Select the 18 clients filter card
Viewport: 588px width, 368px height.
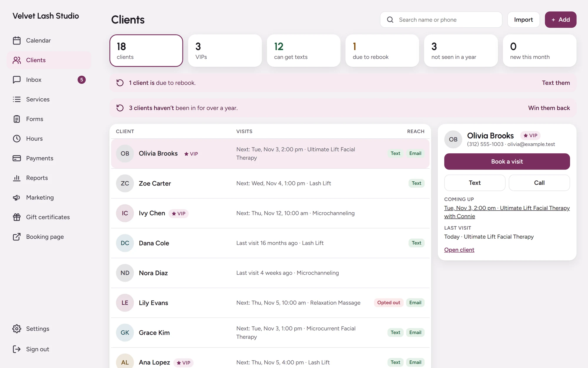click(146, 51)
